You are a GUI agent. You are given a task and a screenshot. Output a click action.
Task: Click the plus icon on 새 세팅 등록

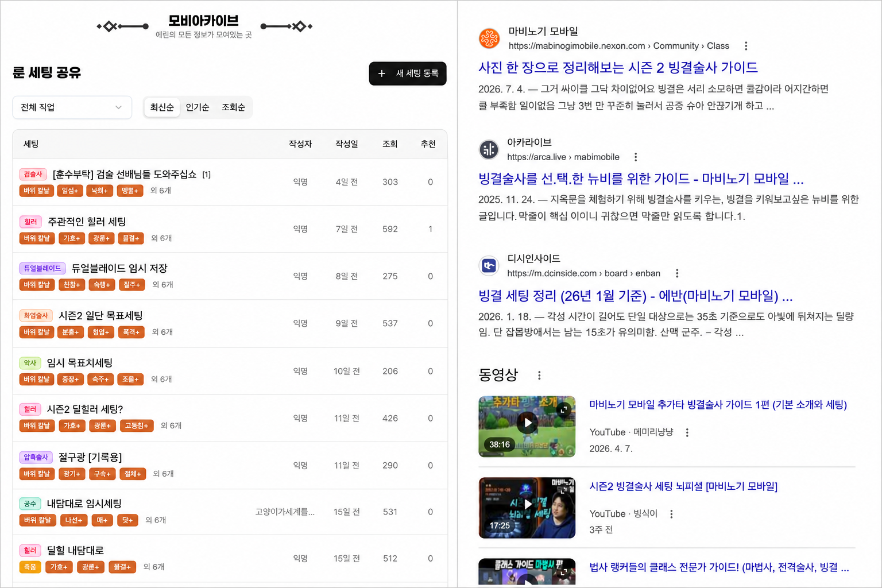[381, 73]
